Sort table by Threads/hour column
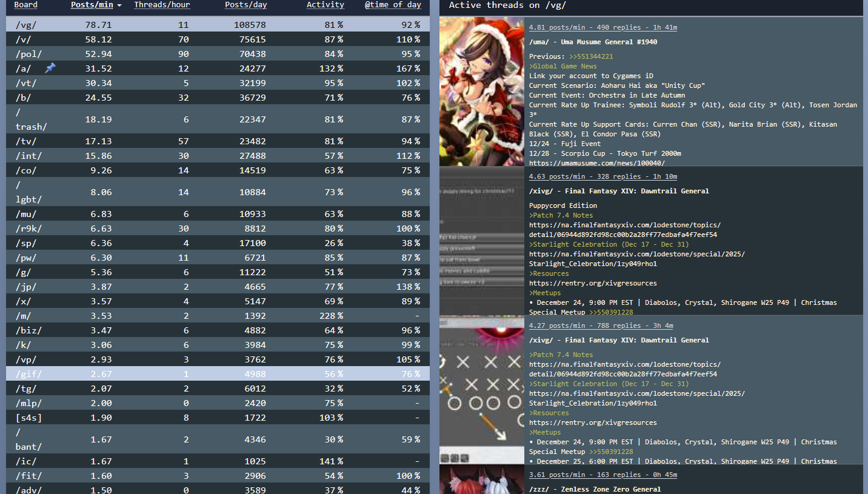Viewport: 868px width, 494px height. click(162, 5)
